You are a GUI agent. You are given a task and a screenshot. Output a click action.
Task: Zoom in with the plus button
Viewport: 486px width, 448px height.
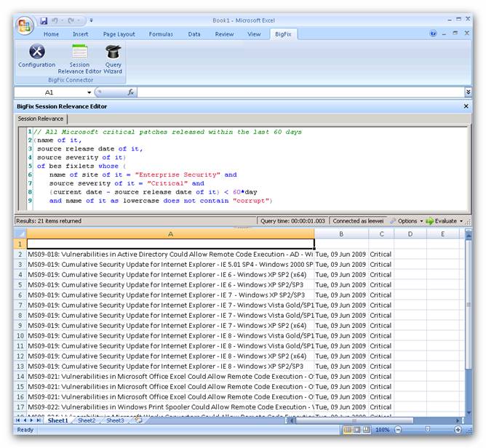coord(458,430)
